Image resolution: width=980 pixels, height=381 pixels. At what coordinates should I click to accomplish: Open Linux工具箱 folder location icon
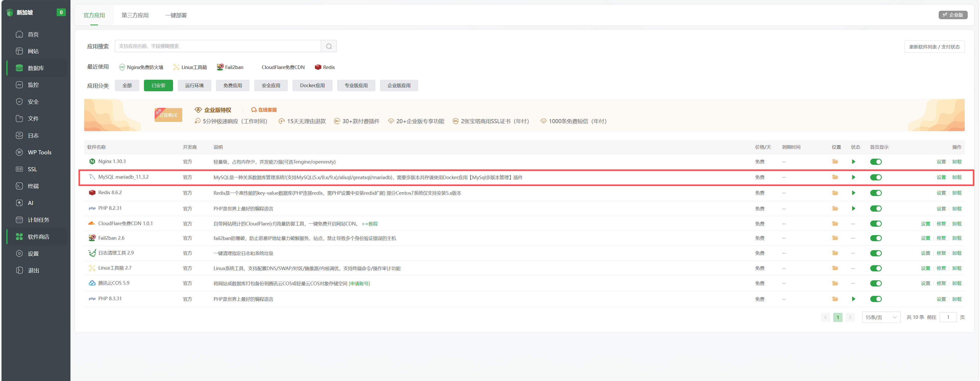[x=835, y=268]
